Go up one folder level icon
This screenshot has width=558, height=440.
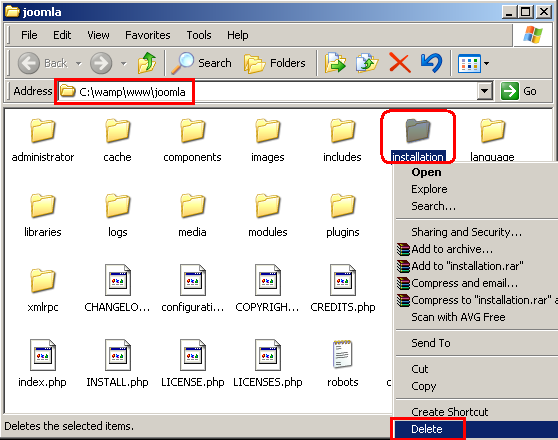[147, 63]
